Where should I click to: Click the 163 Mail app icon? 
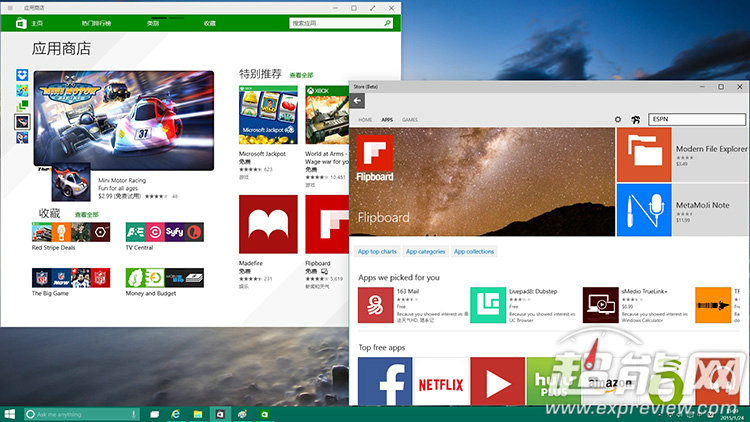point(375,305)
